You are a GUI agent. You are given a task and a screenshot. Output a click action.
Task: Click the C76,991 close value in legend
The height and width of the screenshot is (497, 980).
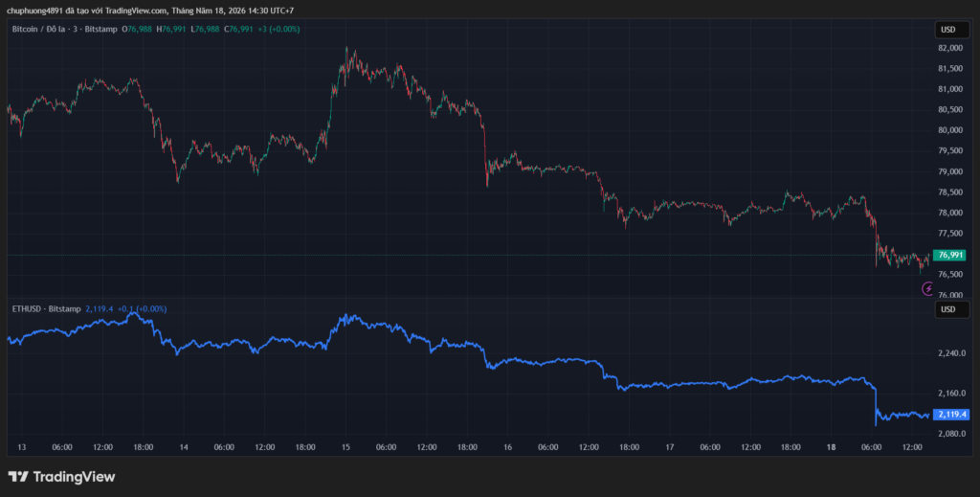coord(238,30)
